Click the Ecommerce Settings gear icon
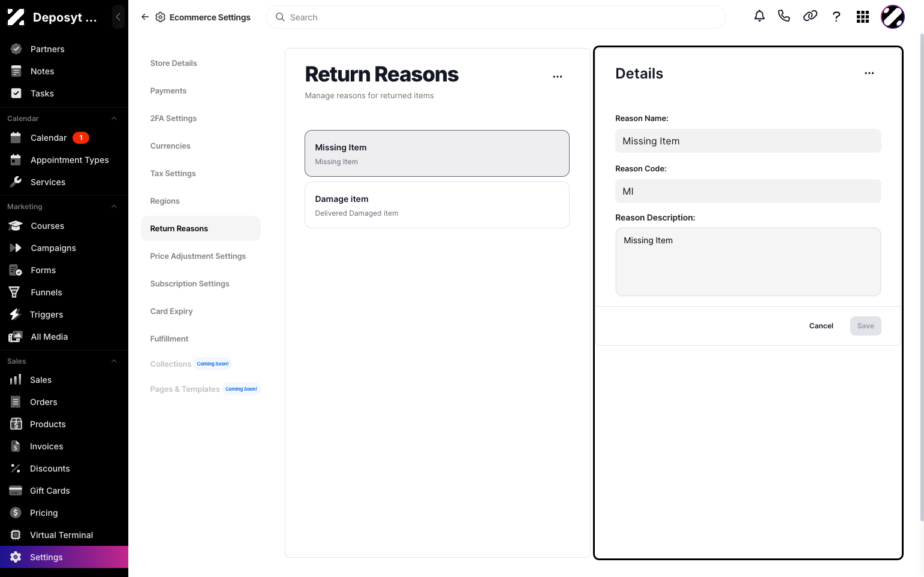Screen dimensions: 924x577 [x=160, y=17]
